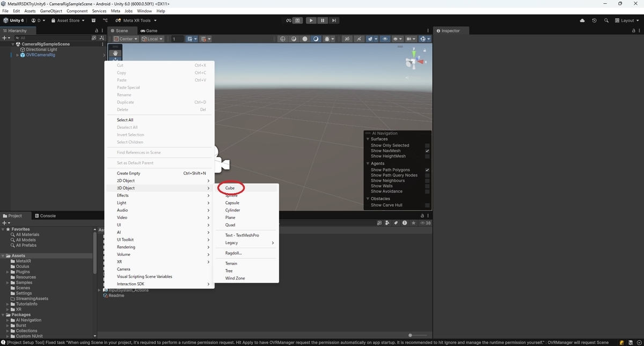Click the shaded draw mode icon
The height and width of the screenshot is (346, 644).
[x=316, y=39]
